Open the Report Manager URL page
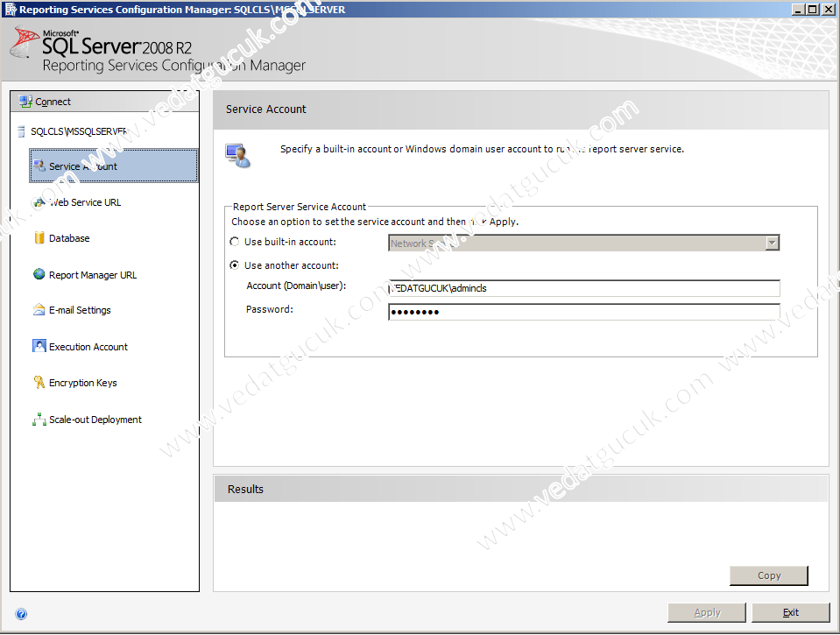 (93, 275)
